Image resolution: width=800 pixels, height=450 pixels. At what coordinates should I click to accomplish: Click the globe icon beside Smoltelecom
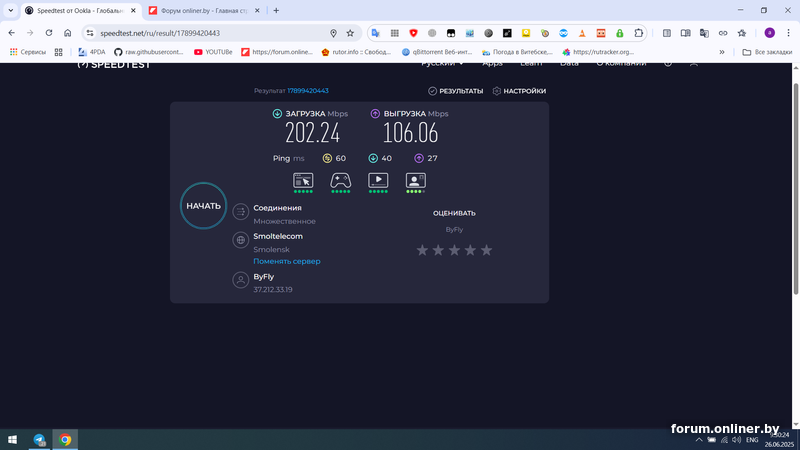tap(240, 240)
